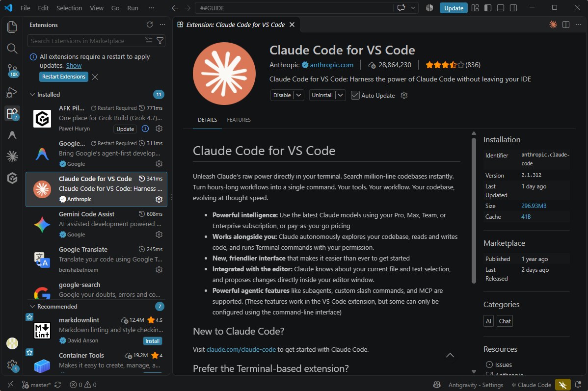Open the Explorer view in activity bar
Screen dimensions: 588x391
tap(12, 26)
